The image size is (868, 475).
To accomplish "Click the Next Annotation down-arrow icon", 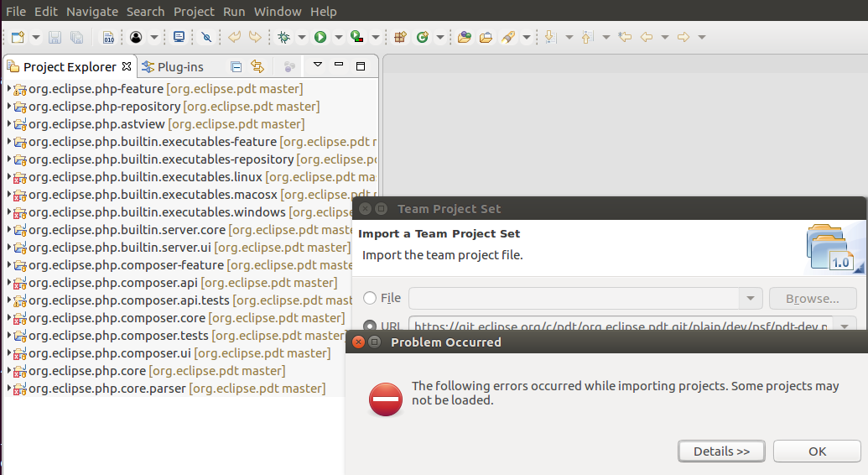I will tap(550, 37).
